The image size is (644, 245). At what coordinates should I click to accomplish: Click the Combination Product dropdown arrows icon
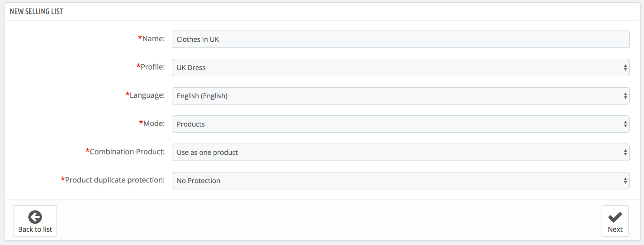625,152
